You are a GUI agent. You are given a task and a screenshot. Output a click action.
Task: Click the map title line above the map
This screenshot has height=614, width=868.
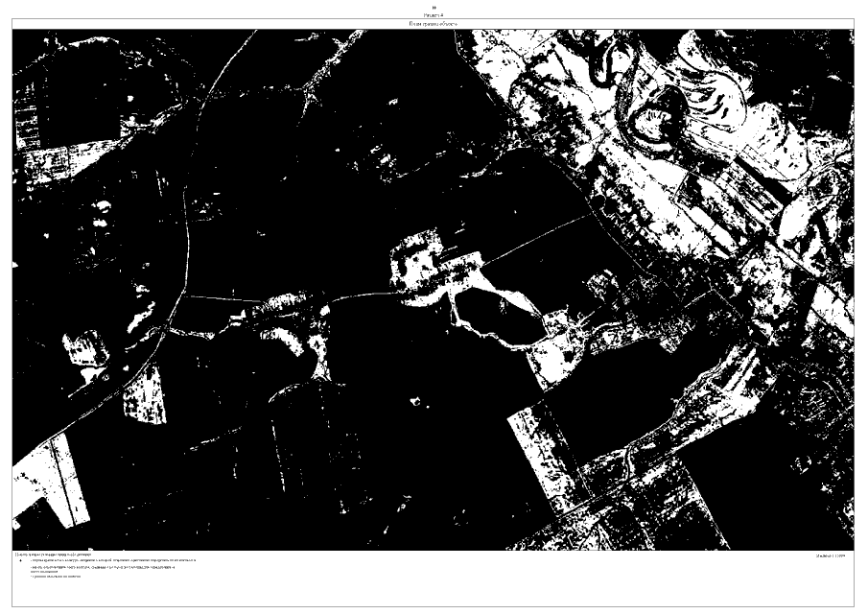(x=434, y=23)
